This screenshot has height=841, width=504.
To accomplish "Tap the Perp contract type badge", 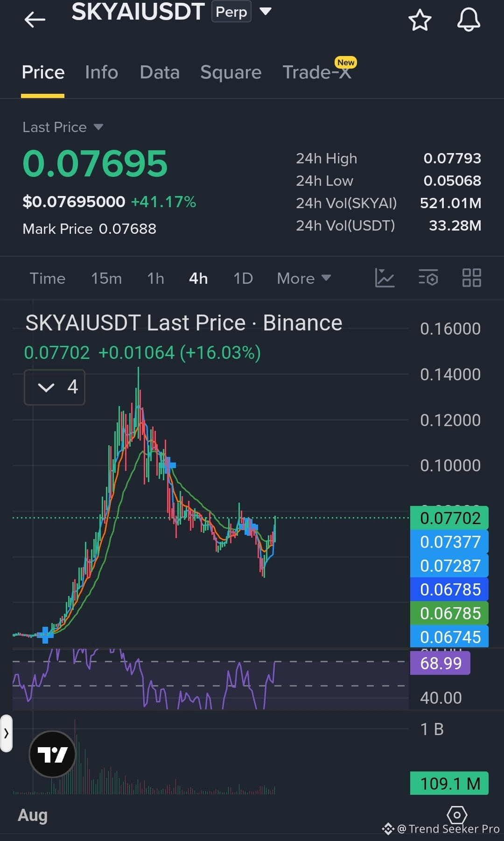I will (231, 12).
